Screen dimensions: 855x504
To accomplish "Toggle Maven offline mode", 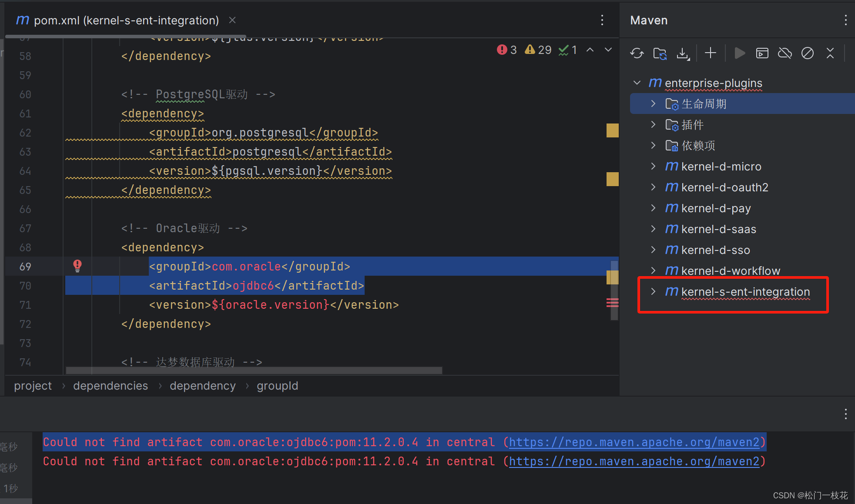I will (x=785, y=53).
